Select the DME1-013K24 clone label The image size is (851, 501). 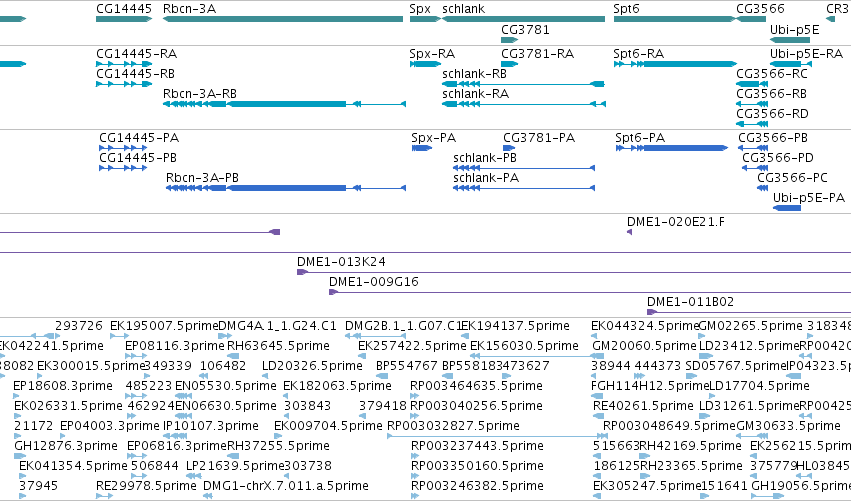[x=341, y=262]
